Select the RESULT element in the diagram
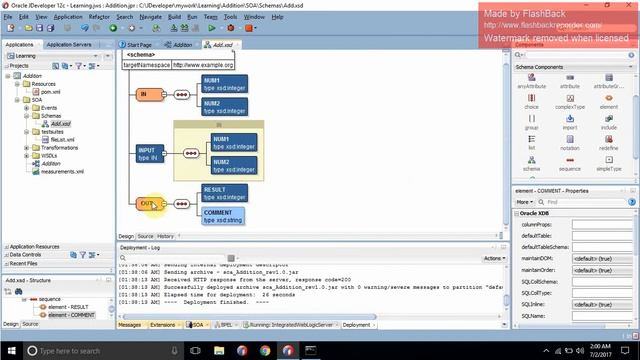Screen dimensions: 640x360 click(x=224, y=193)
